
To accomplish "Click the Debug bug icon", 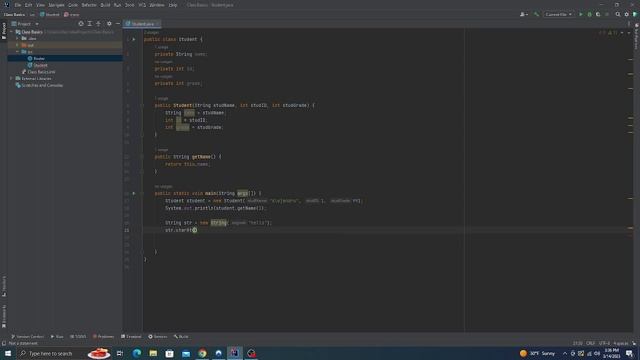I will pos(589,14).
